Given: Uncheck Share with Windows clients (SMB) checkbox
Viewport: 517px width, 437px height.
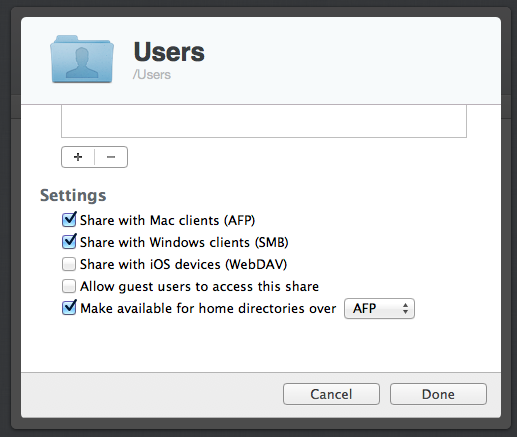Looking at the screenshot, I should point(69,242).
